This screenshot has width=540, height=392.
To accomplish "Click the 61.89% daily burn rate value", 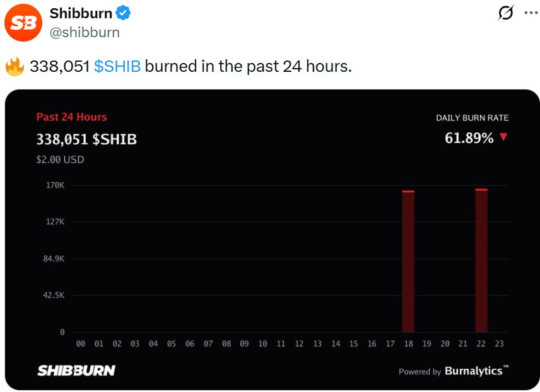I will click(469, 138).
